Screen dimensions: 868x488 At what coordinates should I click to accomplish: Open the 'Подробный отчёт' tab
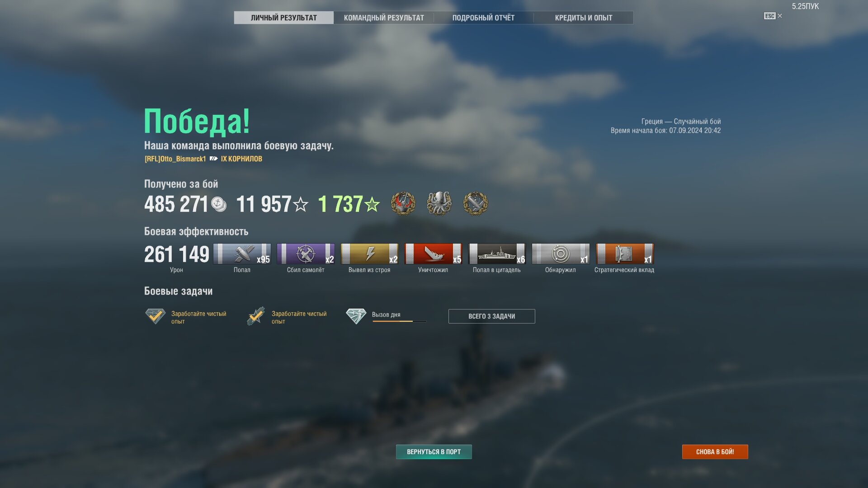point(483,18)
